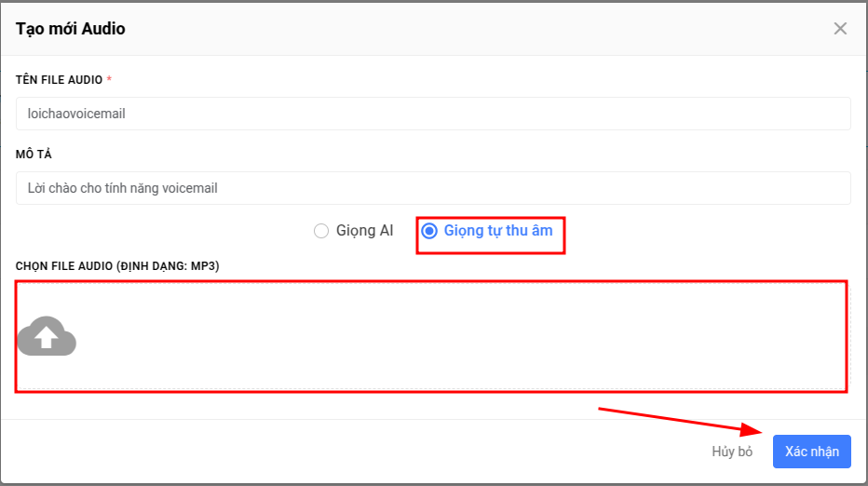The image size is (868, 486).
Task: Click the Giọng AI label text
Action: (365, 231)
